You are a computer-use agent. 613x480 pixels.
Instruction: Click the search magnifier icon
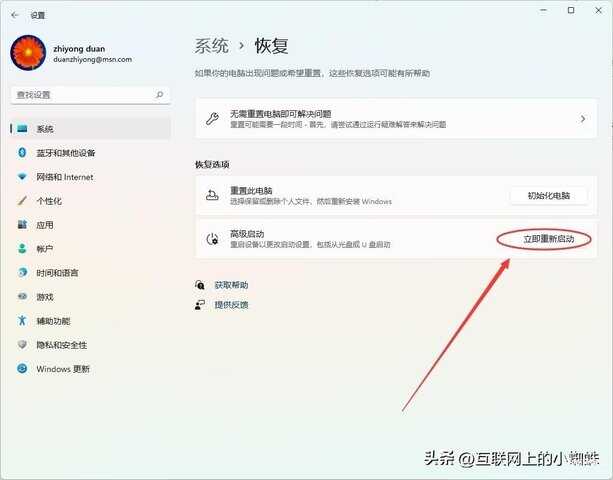160,95
